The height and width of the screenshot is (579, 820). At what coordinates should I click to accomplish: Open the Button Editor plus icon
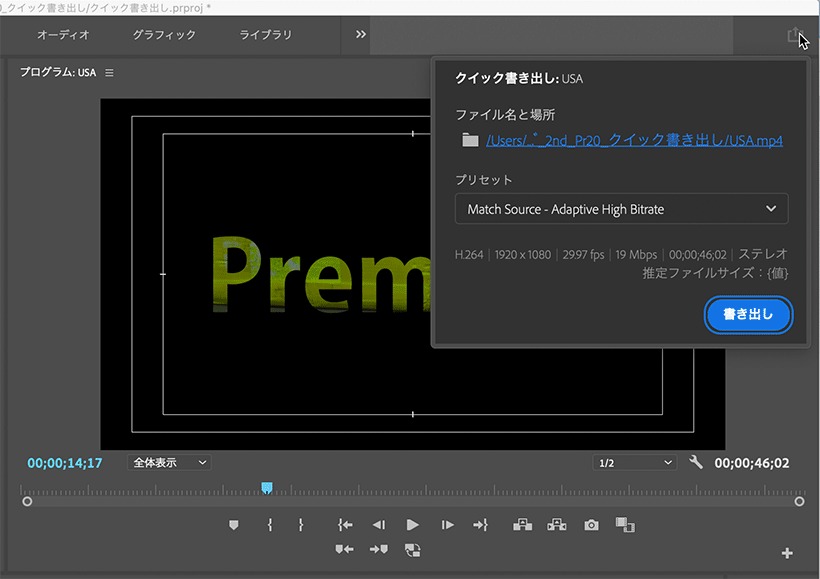pyautogui.click(x=787, y=553)
